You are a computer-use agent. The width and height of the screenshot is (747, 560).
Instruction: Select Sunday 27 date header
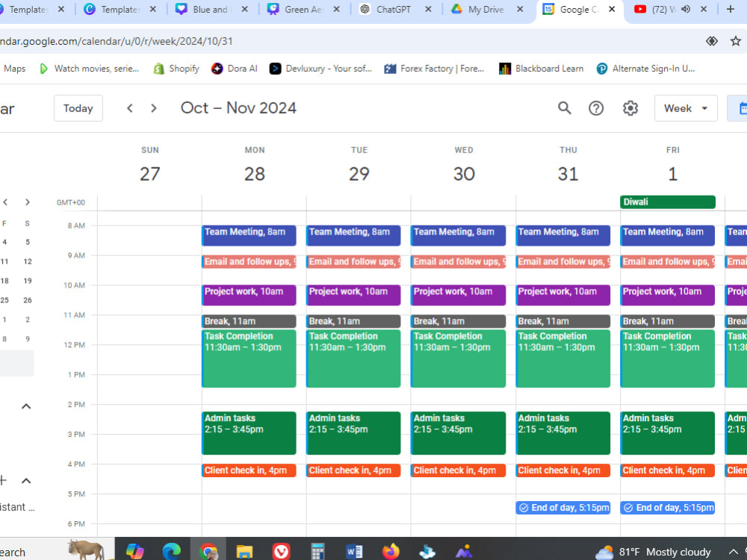[x=149, y=174]
